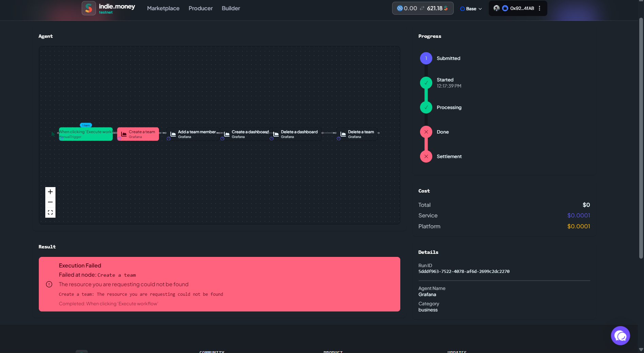644x353 pixels.
Task: Expand the Base network dropdown
Action: coord(471,9)
